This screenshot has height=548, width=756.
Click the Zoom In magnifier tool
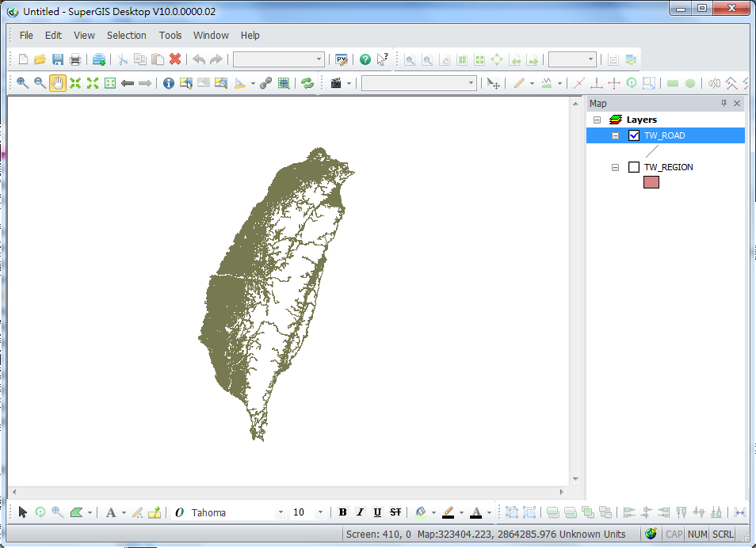(22, 83)
